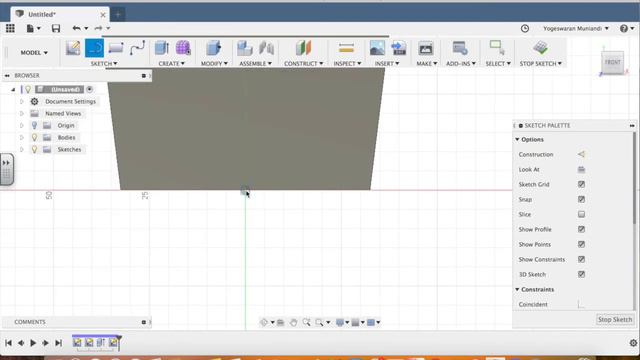Select the Create Sketch tool icon

[x=73, y=48]
